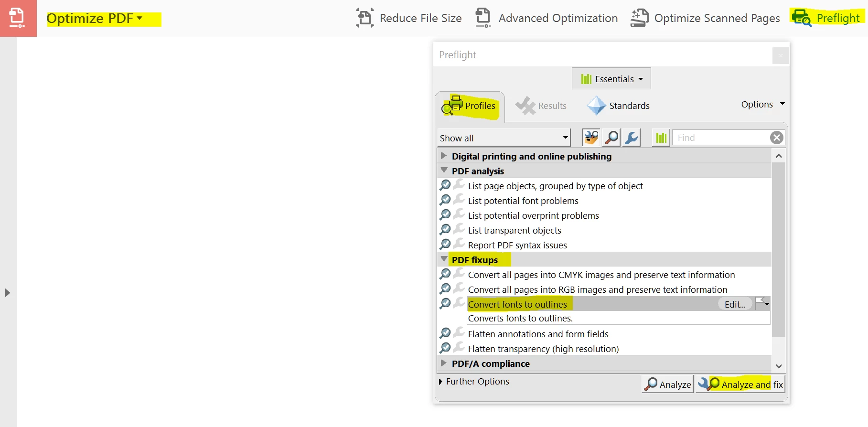Click wrench icon of Flatten transparency row
Viewport: 868px width, 427px height.
pos(459,347)
